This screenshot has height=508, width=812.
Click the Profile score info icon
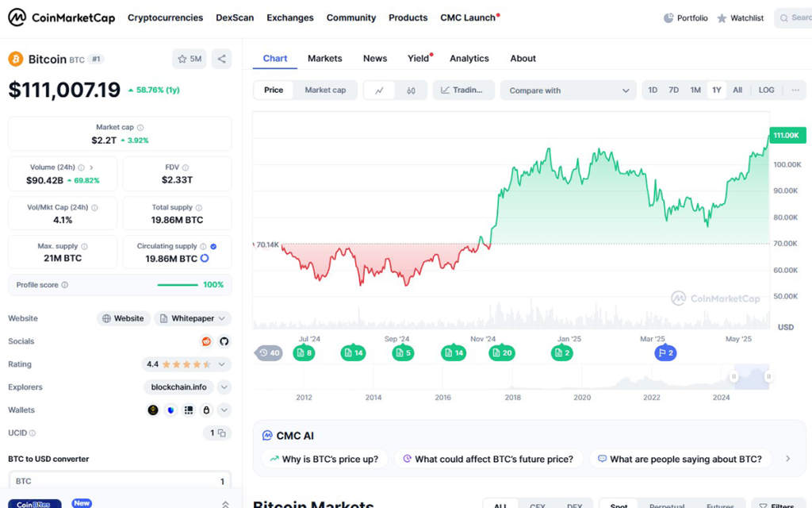(65, 285)
